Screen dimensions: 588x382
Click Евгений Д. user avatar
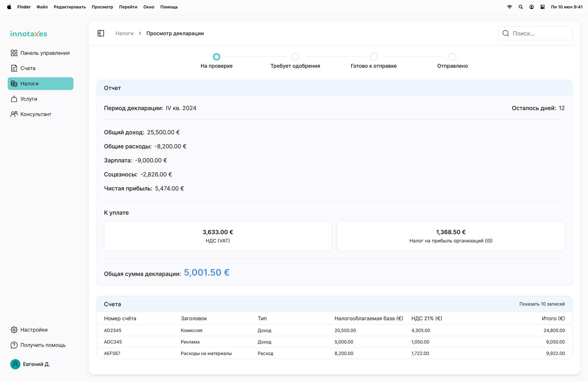[x=15, y=364]
